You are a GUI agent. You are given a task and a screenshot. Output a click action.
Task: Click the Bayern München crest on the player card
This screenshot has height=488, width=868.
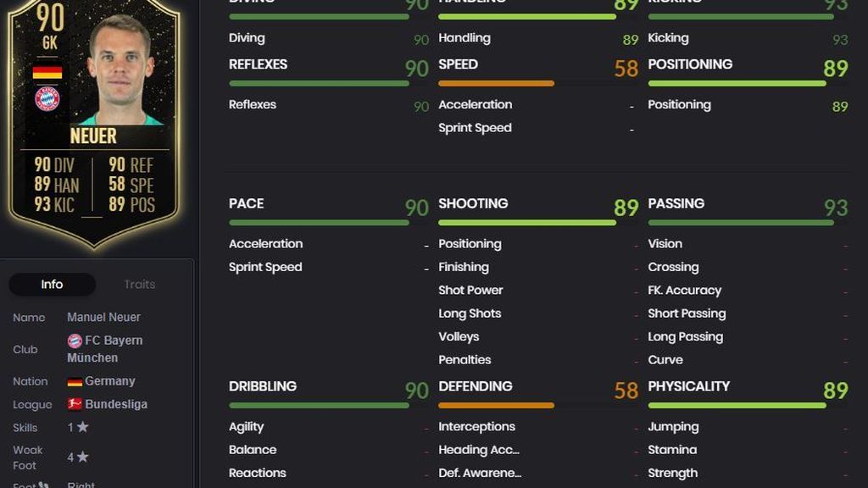pyautogui.click(x=47, y=99)
